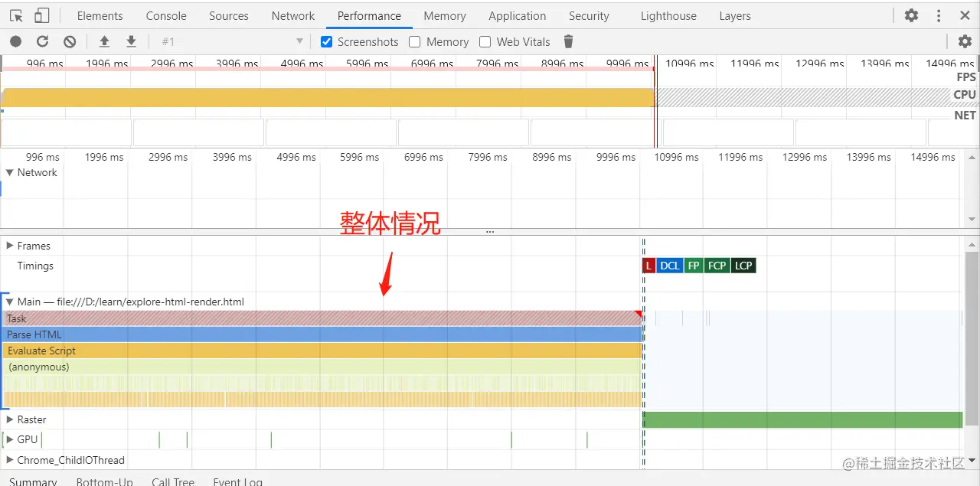Collapse the Main thread track
This screenshot has height=486, width=980.
(9, 302)
